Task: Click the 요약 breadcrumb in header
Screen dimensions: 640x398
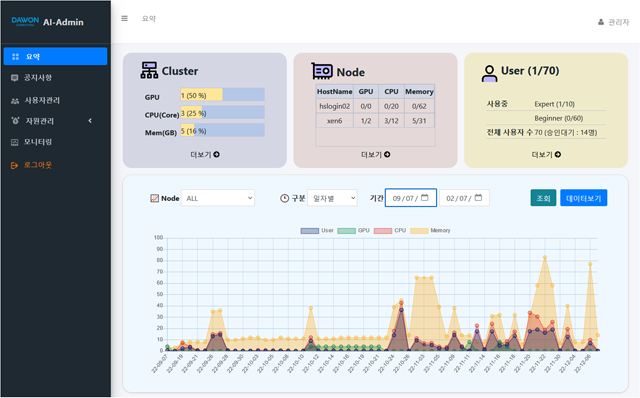Action: click(x=149, y=18)
